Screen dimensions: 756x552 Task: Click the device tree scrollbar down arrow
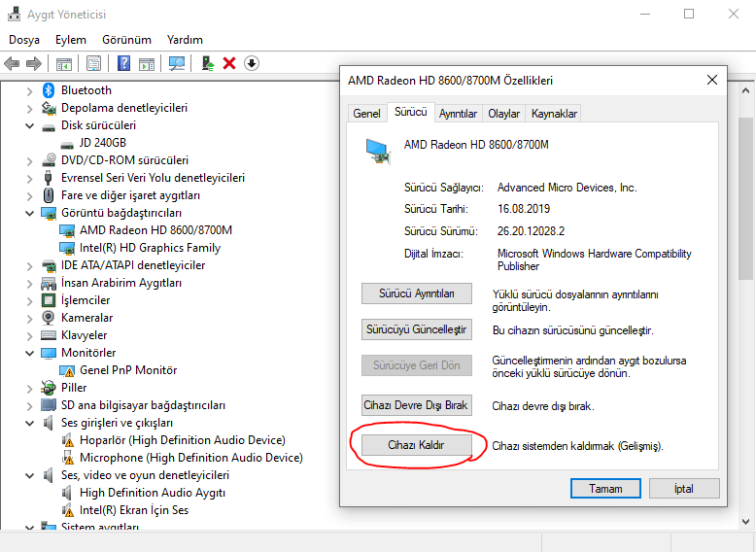(745, 522)
